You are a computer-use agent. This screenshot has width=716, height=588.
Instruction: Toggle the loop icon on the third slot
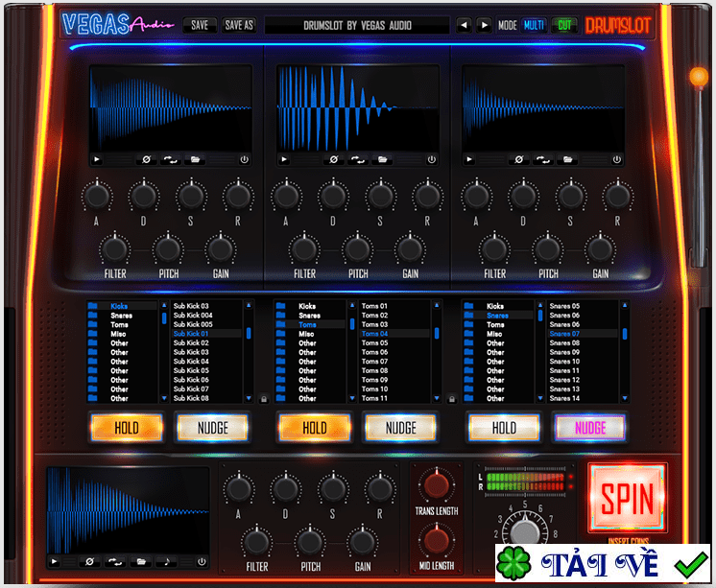coord(543,160)
